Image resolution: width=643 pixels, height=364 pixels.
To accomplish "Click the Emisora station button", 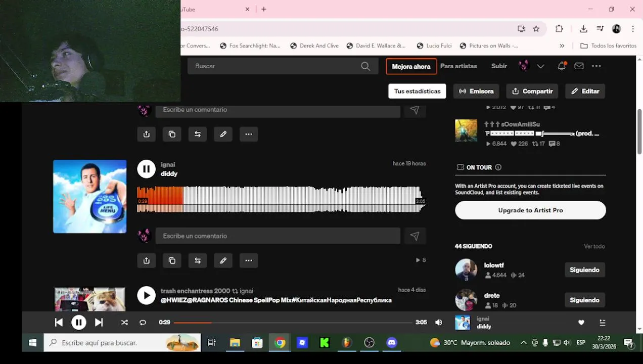I will (476, 91).
